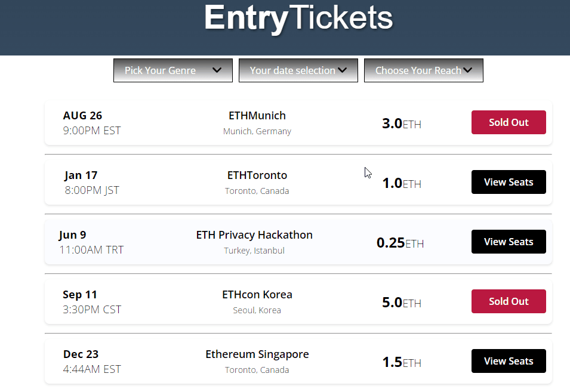Viewport: 570px width, 392px height.
Task: View seats for ETHToronto event
Action: (x=509, y=182)
